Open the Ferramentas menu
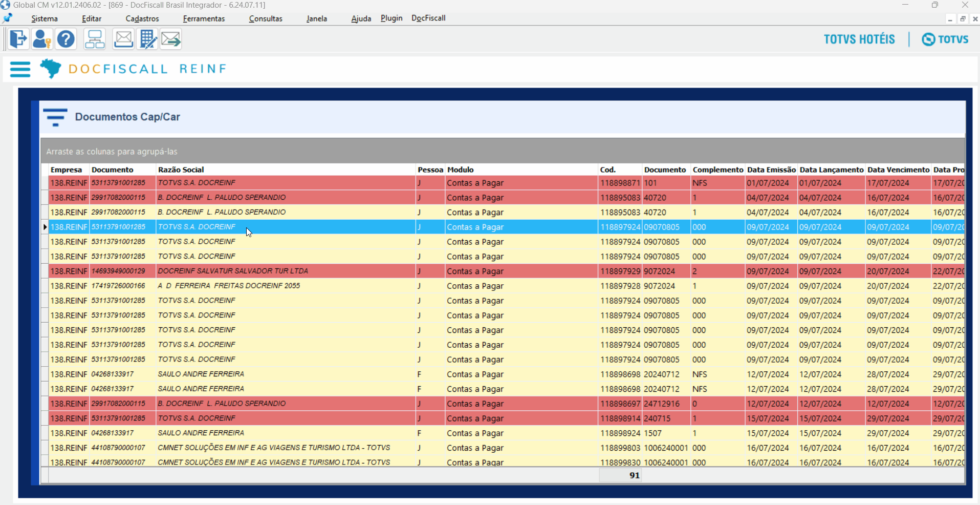 point(204,18)
